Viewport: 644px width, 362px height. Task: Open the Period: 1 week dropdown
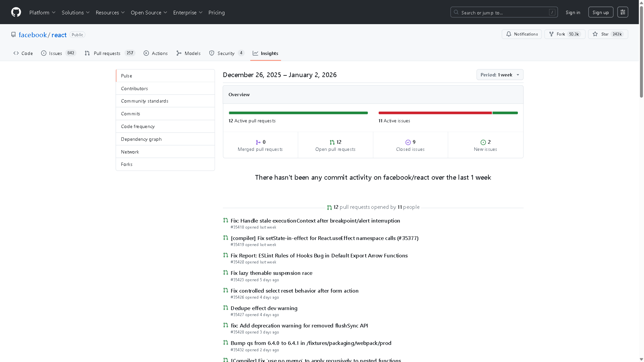[499, 75]
